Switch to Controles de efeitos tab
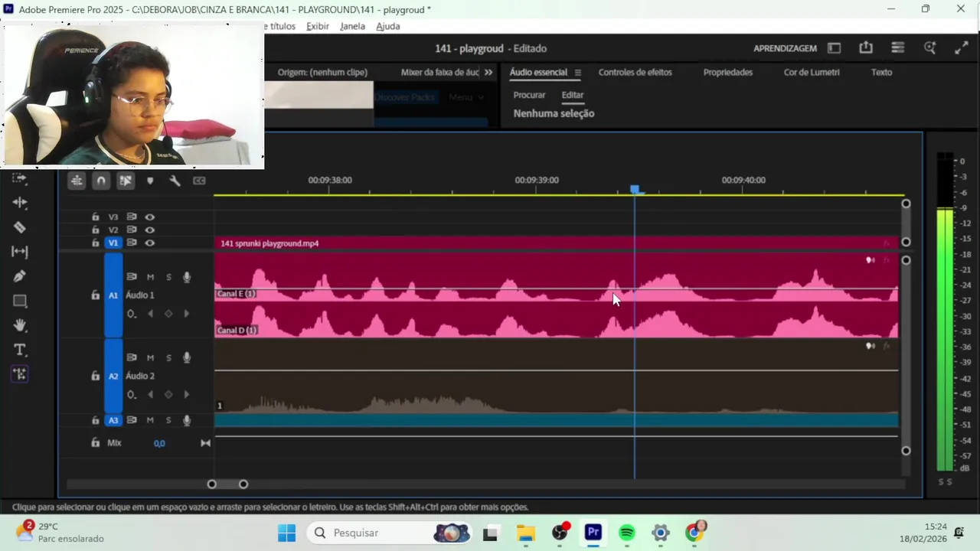The width and height of the screenshot is (980, 551). [x=635, y=72]
